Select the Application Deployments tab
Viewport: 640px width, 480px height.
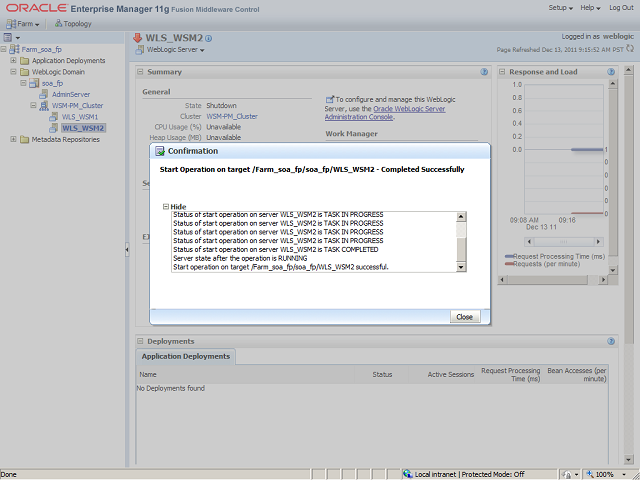[x=186, y=356]
